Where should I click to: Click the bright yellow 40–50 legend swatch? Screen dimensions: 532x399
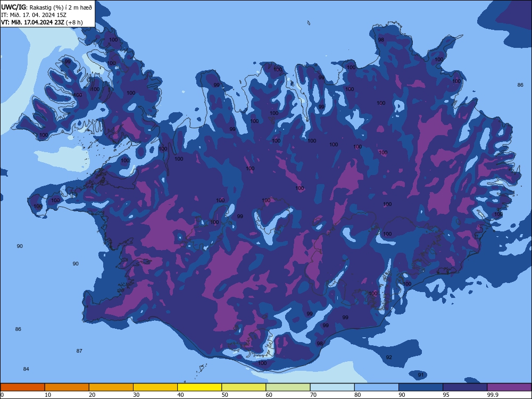click(199, 387)
